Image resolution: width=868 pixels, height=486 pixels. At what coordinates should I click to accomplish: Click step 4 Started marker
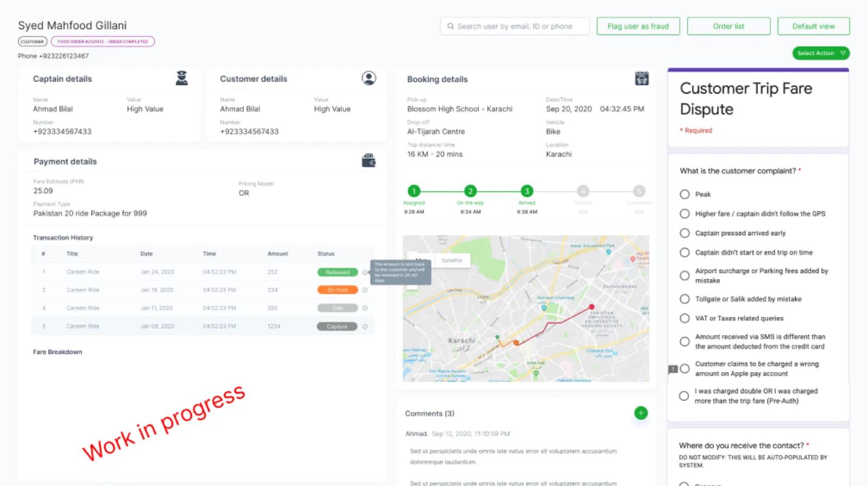point(583,191)
